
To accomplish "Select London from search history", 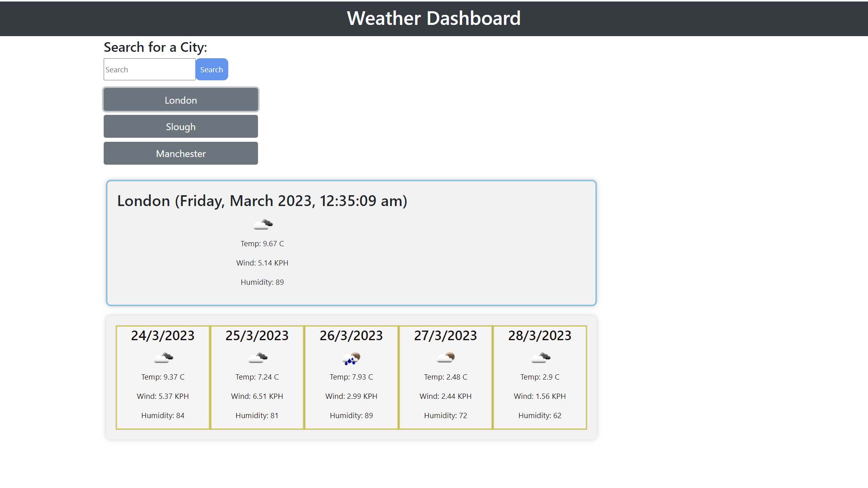I will pos(181,100).
